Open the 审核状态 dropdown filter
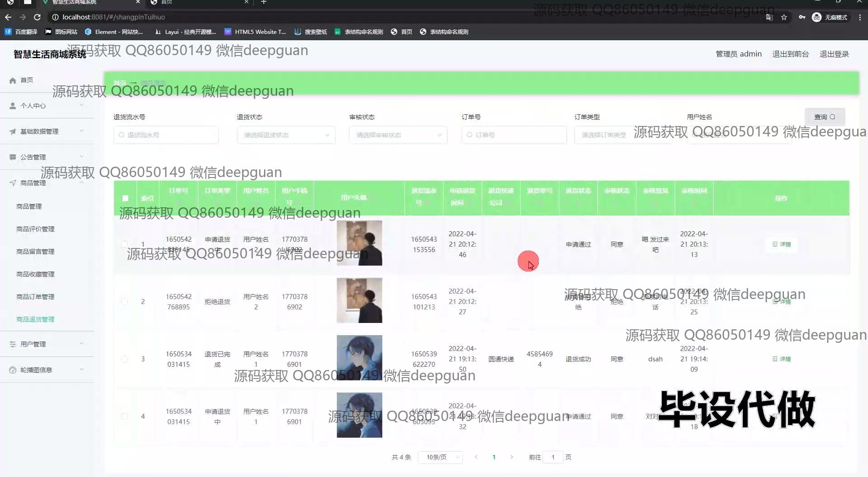Viewport: 868px width, 477px height. pyautogui.click(x=398, y=135)
